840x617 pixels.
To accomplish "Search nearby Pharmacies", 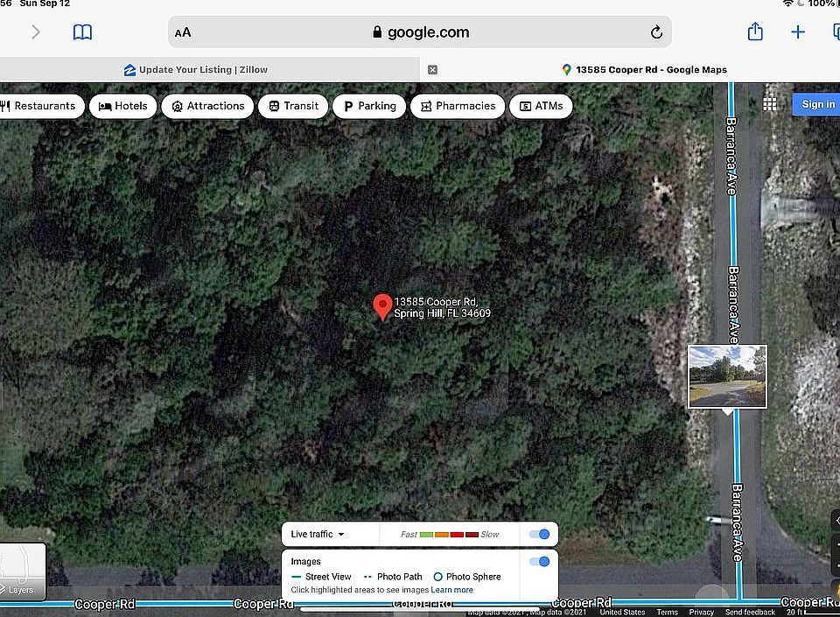I will coord(458,106).
